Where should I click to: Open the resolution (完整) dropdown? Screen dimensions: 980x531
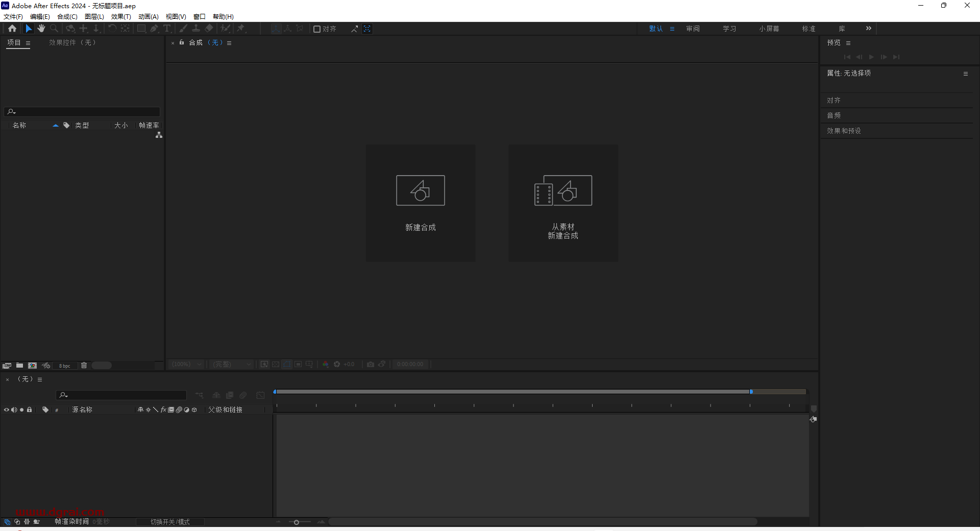pos(232,364)
